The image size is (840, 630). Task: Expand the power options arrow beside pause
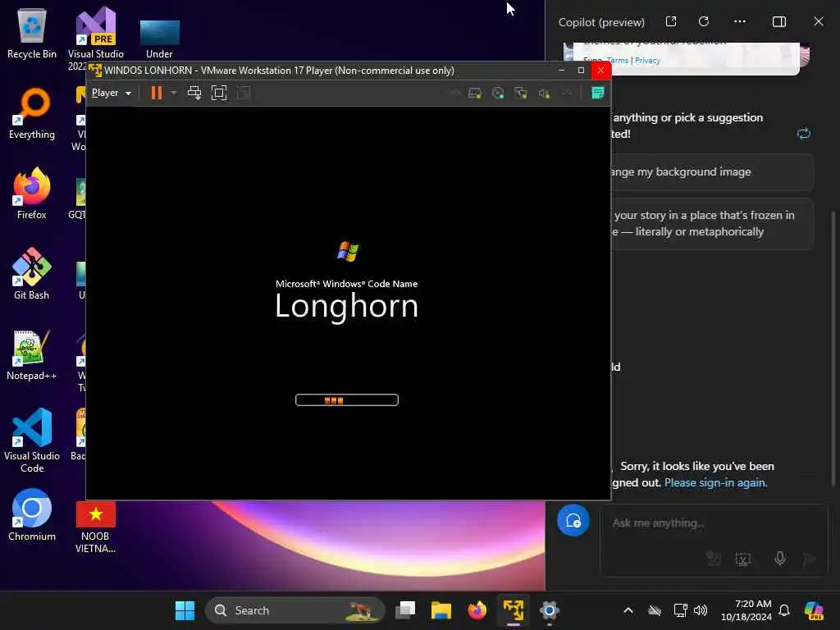pyautogui.click(x=174, y=93)
